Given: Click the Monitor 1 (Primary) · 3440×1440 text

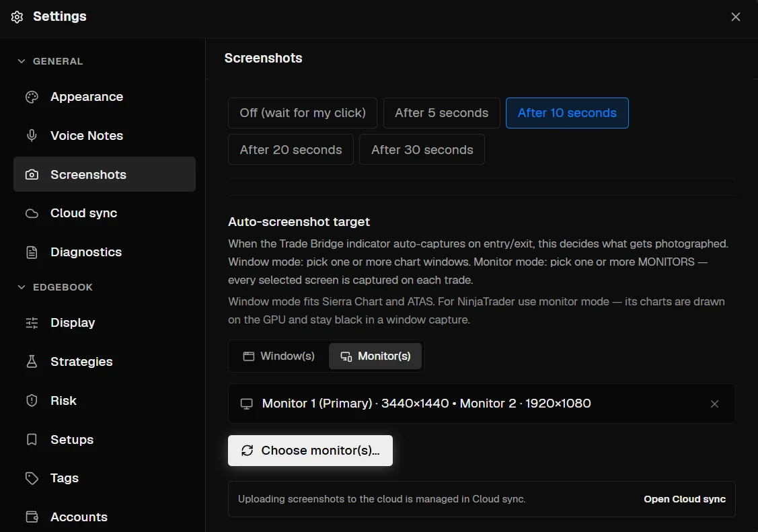Looking at the screenshot, I should [355, 404].
